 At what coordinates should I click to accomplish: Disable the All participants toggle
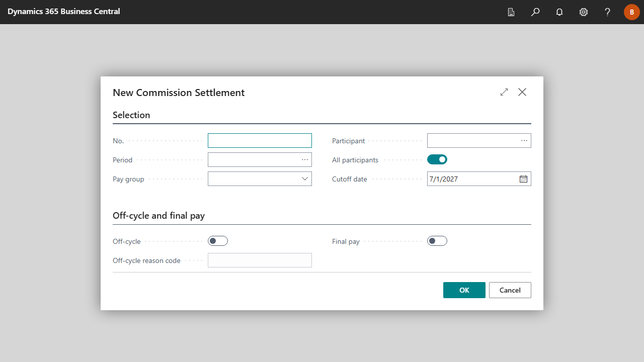coord(437,160)
